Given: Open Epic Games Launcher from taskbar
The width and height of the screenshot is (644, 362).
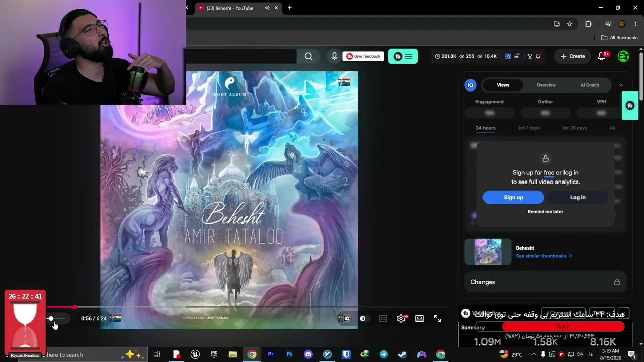Looking at the screenshot, I should click(x=214, y=354).
